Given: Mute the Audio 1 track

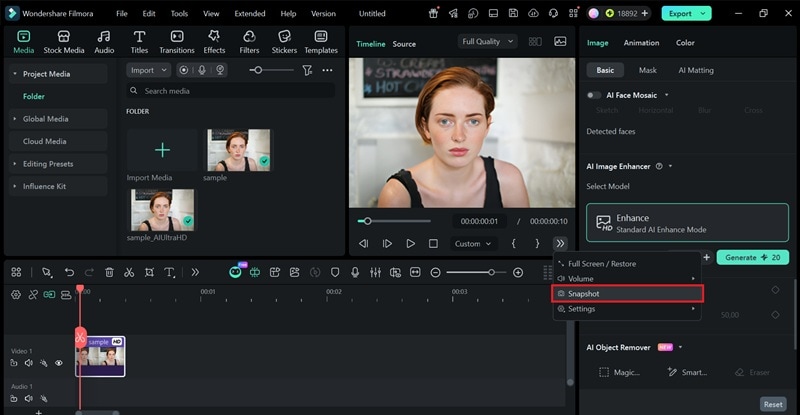Looking at the screenshot, I should click(29, 398).
